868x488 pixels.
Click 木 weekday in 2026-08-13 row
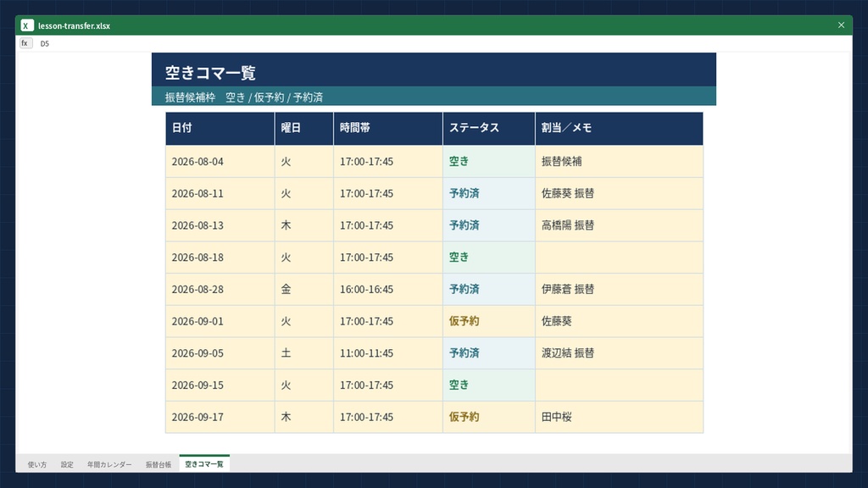click(304, 225)
